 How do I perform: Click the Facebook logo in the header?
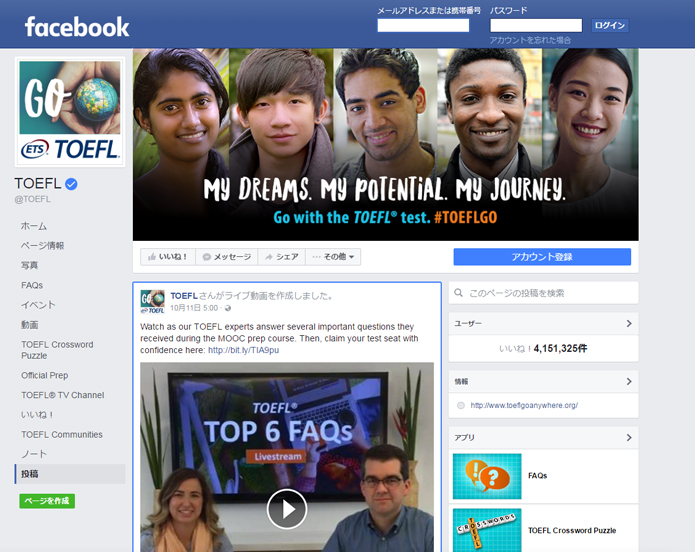[77, 27]
